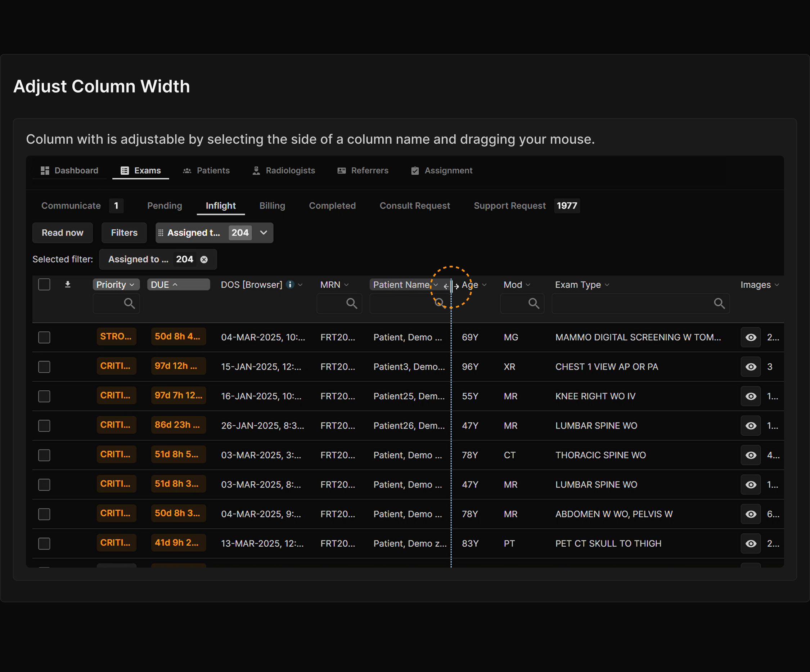Open the Dashboard tab
Viewport: 810px width, 672px height.
click(70, 170)
